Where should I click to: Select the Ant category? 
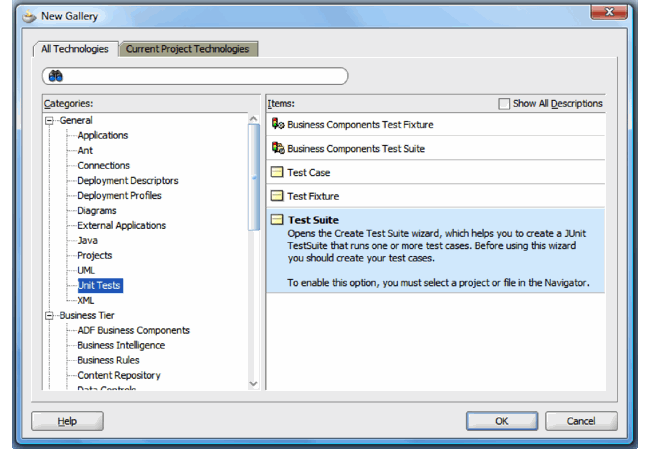pyautogui.click(x=85, y=150)
